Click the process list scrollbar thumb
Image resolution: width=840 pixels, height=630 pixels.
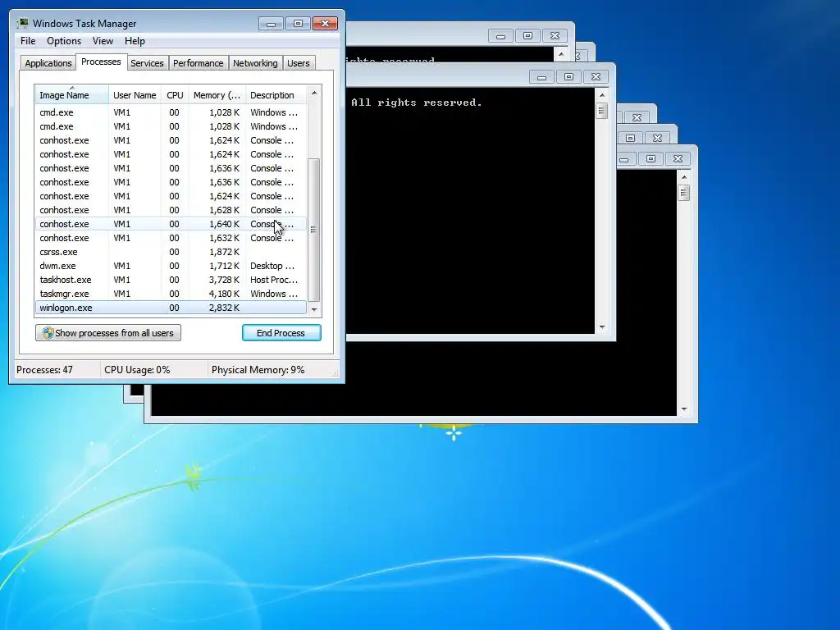(x=314, y=230)
